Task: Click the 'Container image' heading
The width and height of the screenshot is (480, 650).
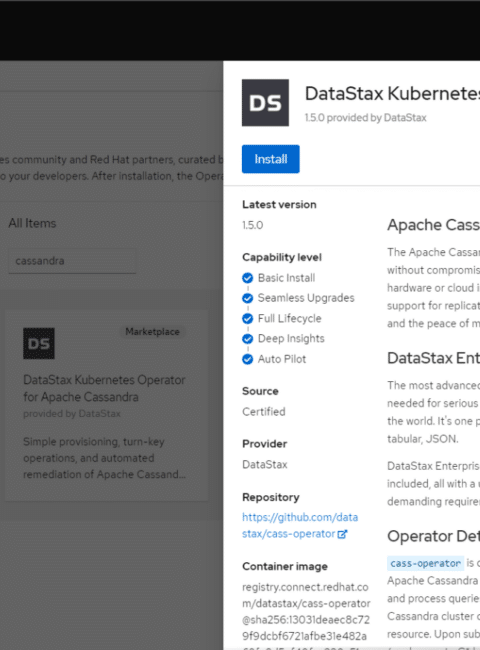Action: click(x=285, y=566)
